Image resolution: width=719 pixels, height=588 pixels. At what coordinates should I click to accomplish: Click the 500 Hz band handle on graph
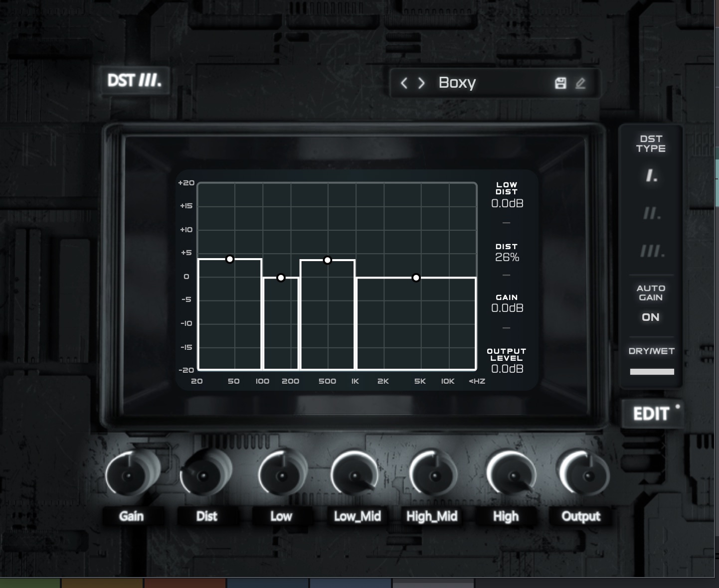click(x=328, y=260)
